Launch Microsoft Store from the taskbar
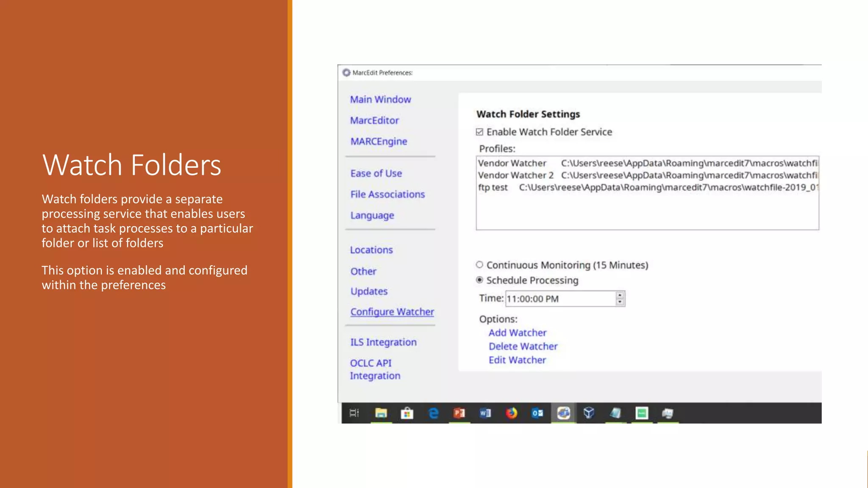The image size is (868, 488). (407, 413)
